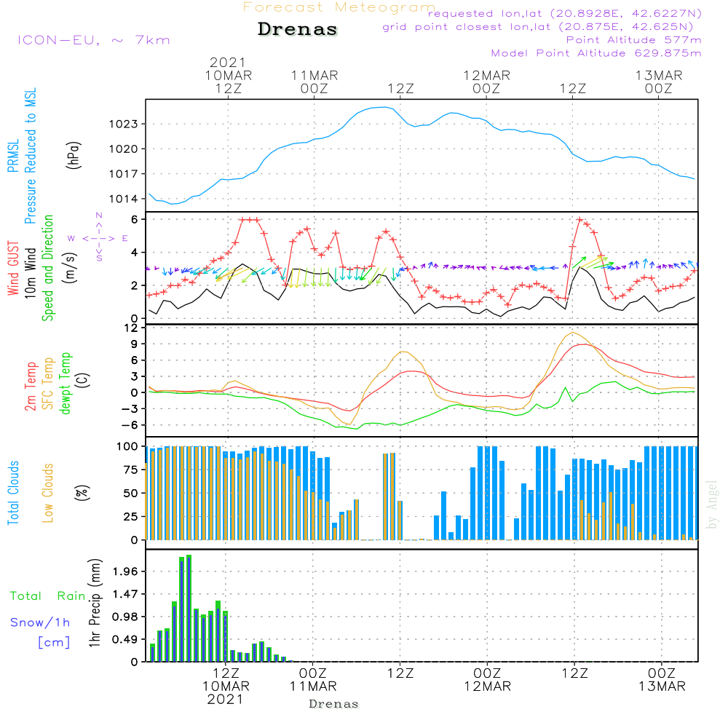Select the Total Rain legend text

[47, 596]
